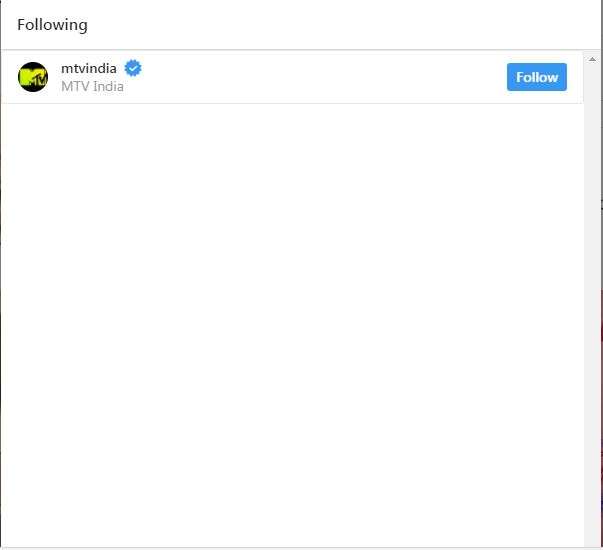Click the small triangle at the scrollbar top
Viewport: 603px width, 550px height.
[x=592, y=59]
